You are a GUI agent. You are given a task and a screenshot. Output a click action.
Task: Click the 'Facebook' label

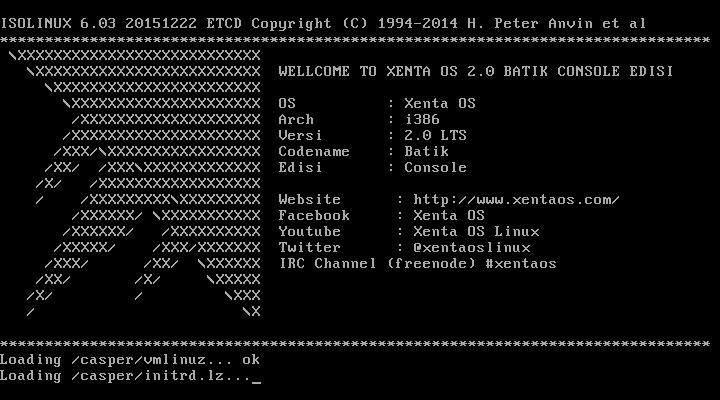click(x=314, y=216)
